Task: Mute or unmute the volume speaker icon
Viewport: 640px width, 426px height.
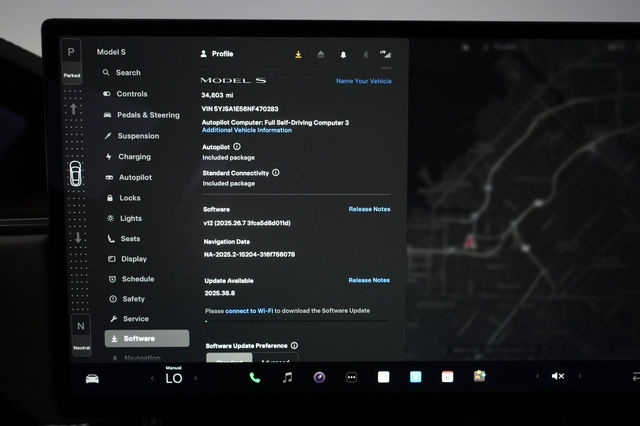Action: (558, 377)
